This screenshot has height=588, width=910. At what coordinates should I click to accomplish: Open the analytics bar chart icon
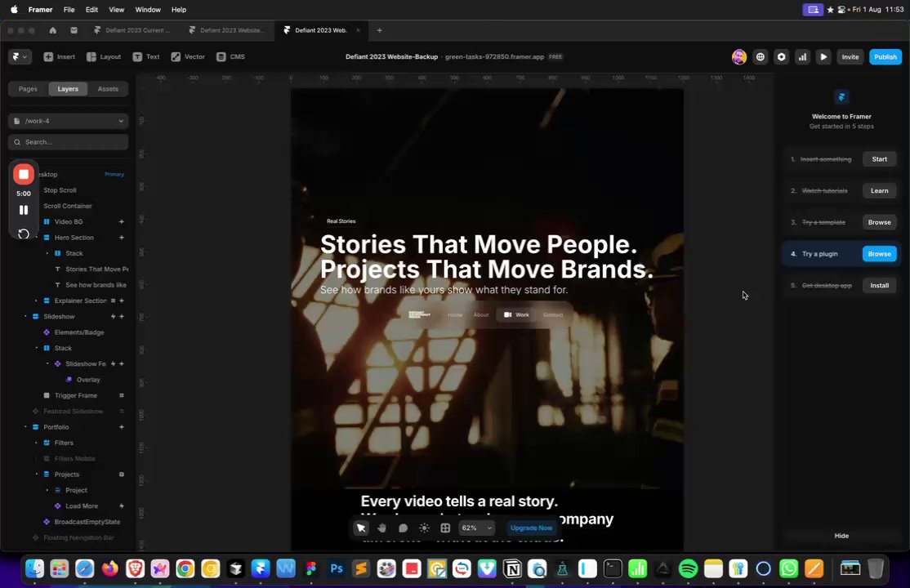[802, 57]
